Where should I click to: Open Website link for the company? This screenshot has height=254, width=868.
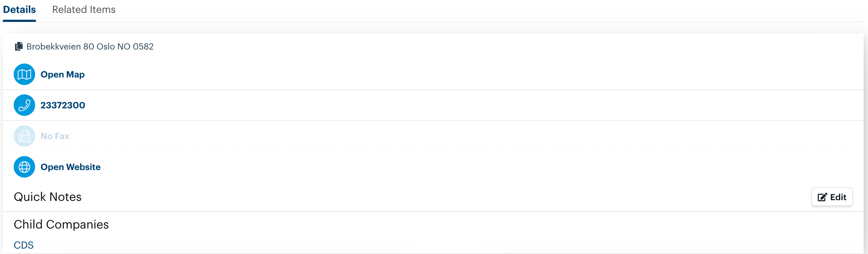click(71, 167)
